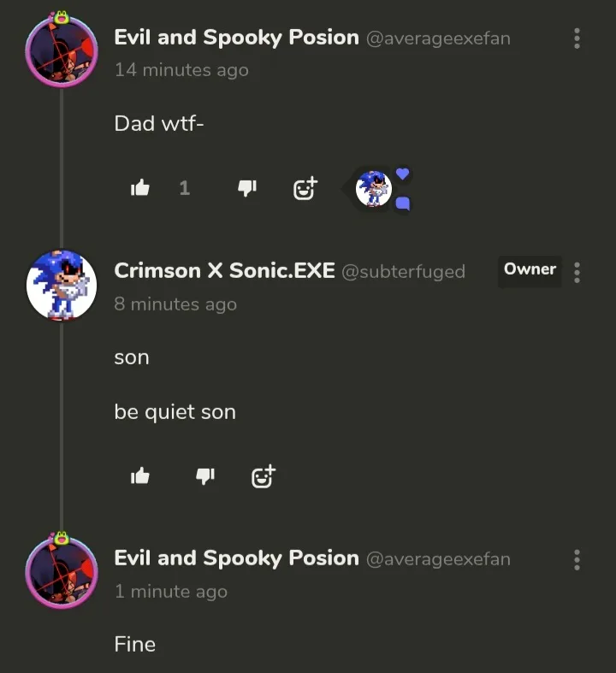The image size is (616, 673).
Task: Open bottom Evil and Spooky Posion avatar
Action: point(61,572)
